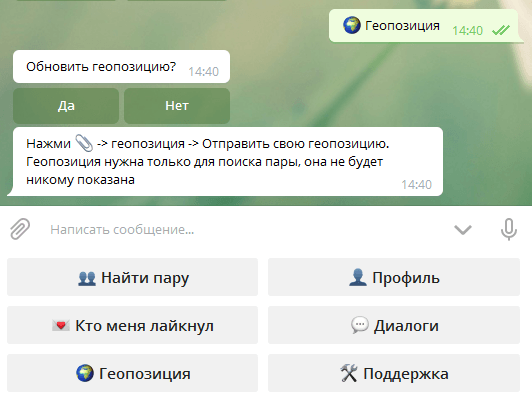Click the globe emoji in sent message

coord(352,25)
